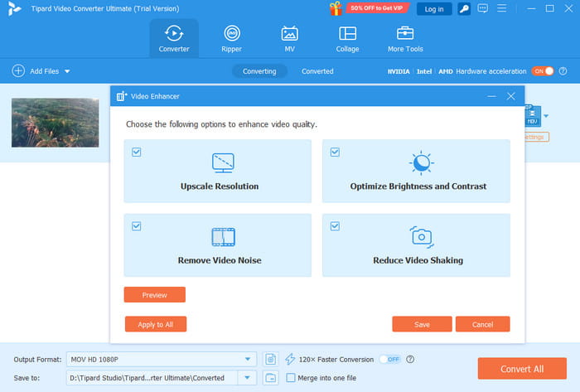Open the More Tools tab

pos(405,38)
